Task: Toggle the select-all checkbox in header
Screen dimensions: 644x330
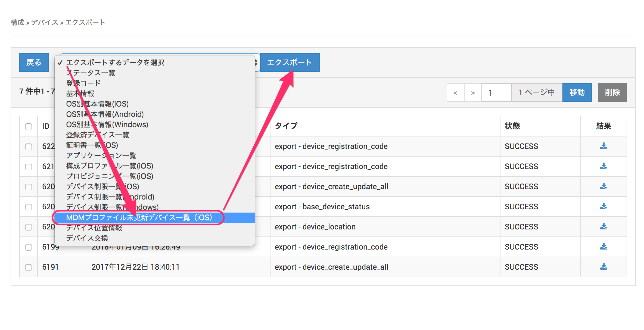Action: [29, 126]
